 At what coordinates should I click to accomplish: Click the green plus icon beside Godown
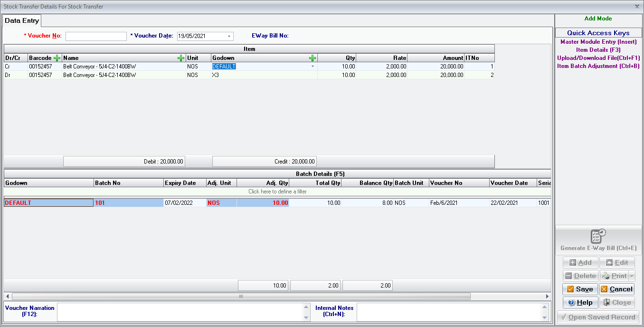tap(313, 58)
